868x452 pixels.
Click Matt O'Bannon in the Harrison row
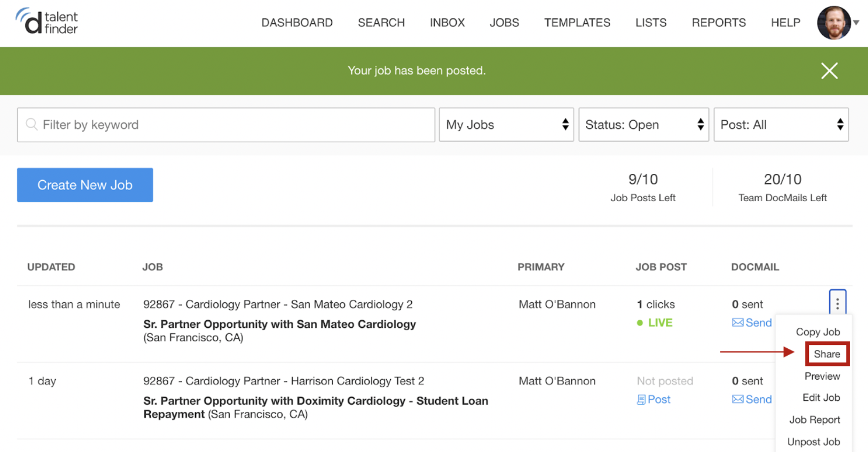pos(557,381)
